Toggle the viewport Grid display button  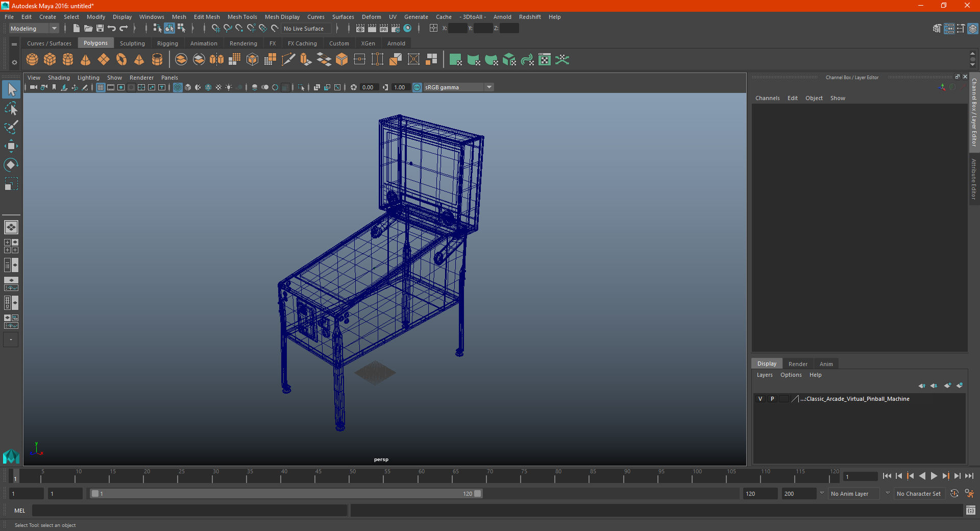point(101,87)
